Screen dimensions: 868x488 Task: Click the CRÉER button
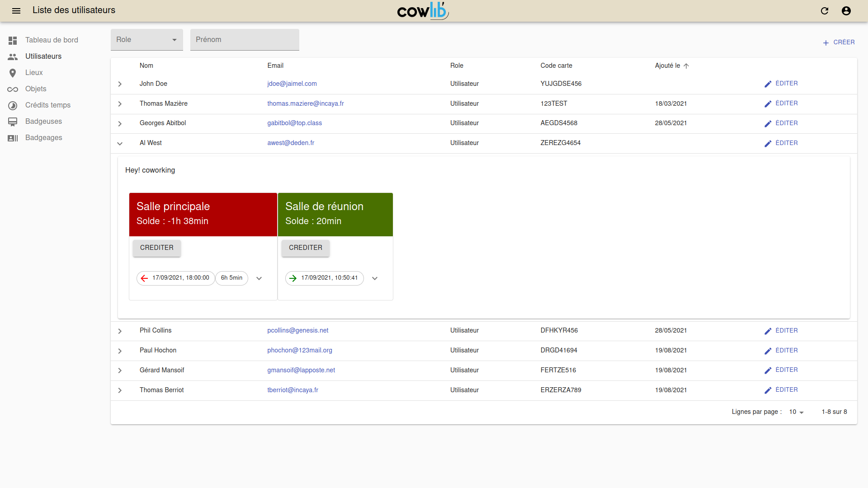pos(839,42)
